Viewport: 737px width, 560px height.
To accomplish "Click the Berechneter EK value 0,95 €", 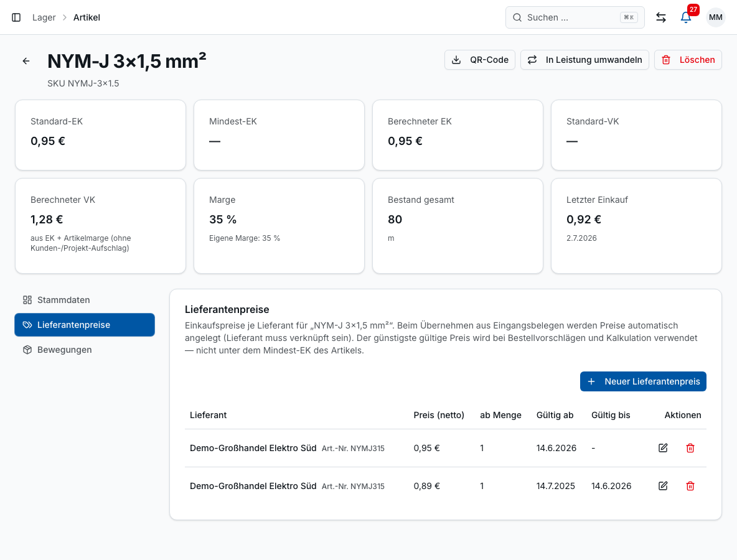I will [x=405, y=141].
